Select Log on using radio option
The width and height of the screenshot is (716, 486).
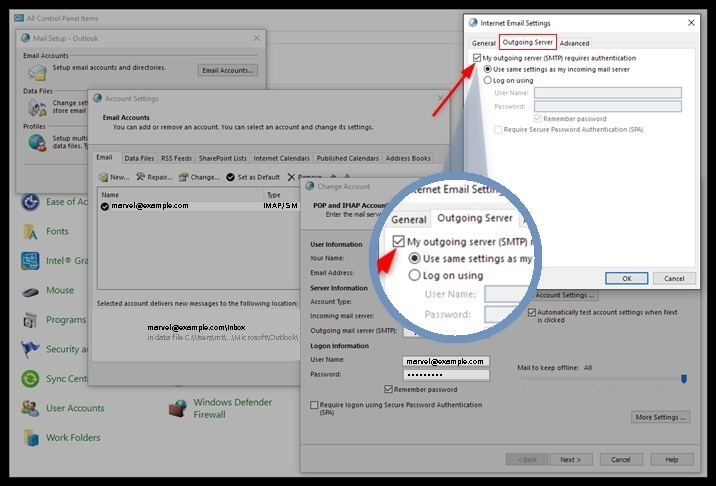(x=488, y=80)
